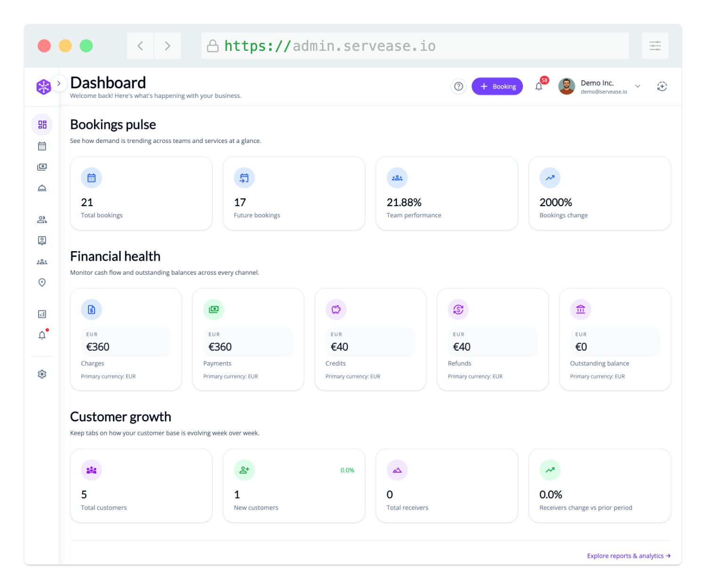Click the Total receivers icon

397,470
